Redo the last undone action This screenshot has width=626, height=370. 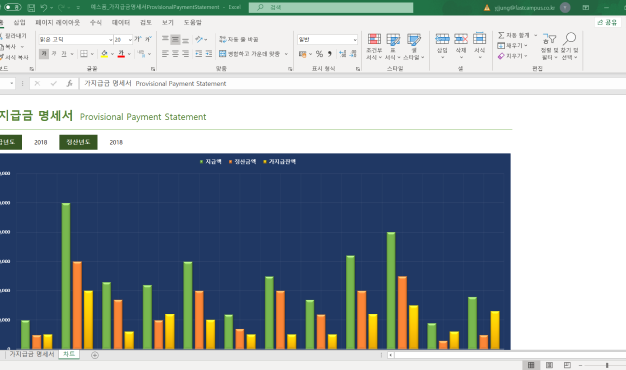(61, 7)
